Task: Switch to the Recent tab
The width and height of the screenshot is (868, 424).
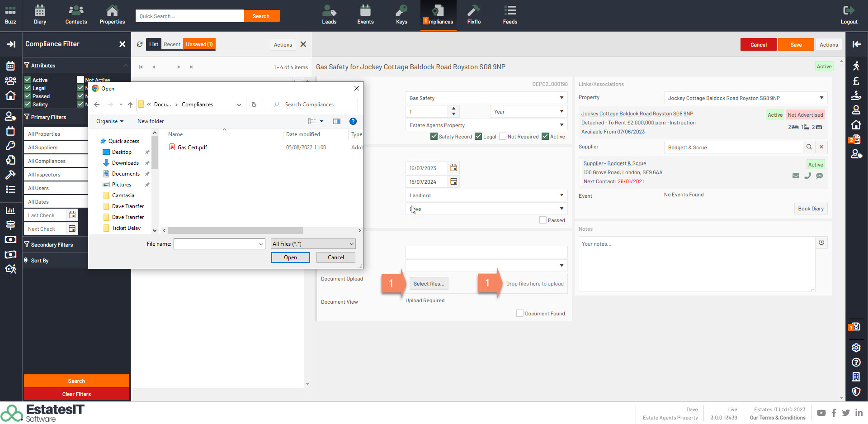Action: [172, 44]
